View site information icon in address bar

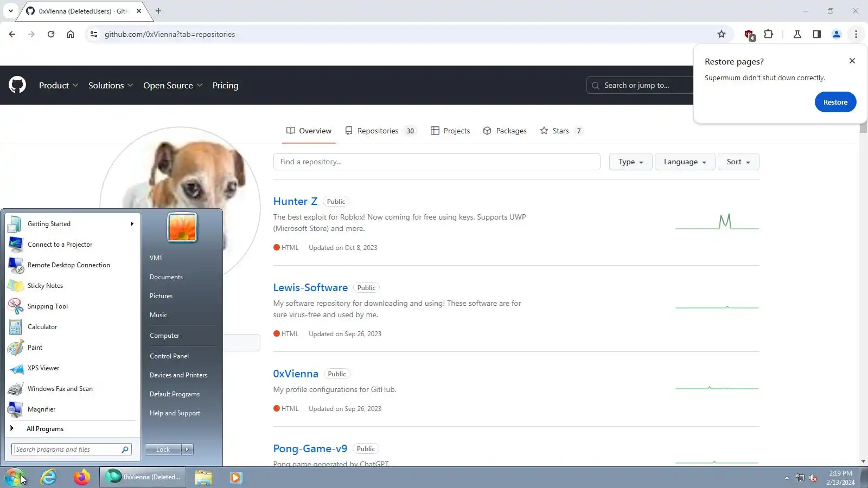coord(93,34)
